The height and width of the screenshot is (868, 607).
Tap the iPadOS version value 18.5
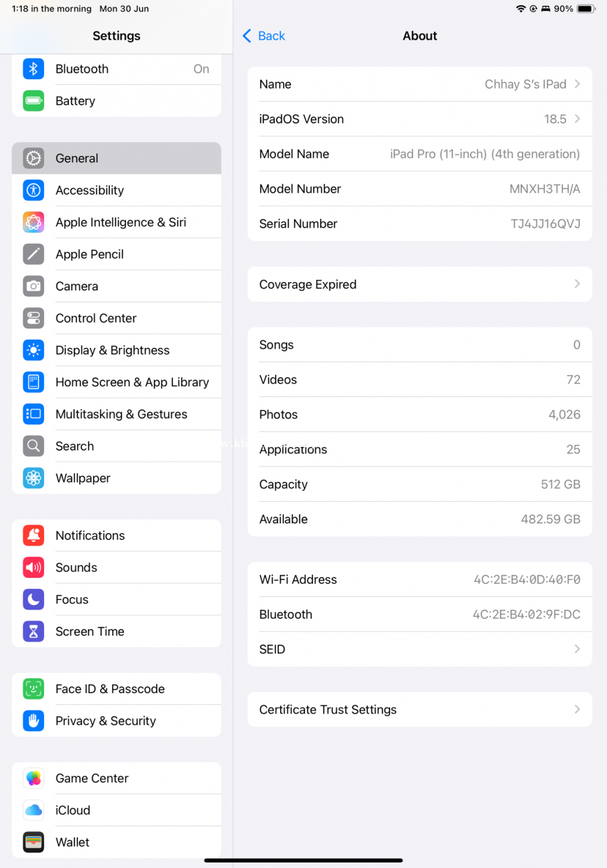(x=555, y=119)
